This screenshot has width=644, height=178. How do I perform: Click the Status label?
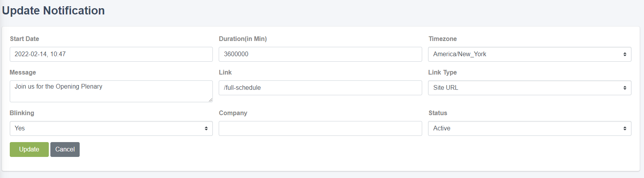pyautogui.click(x=438, y=113)
